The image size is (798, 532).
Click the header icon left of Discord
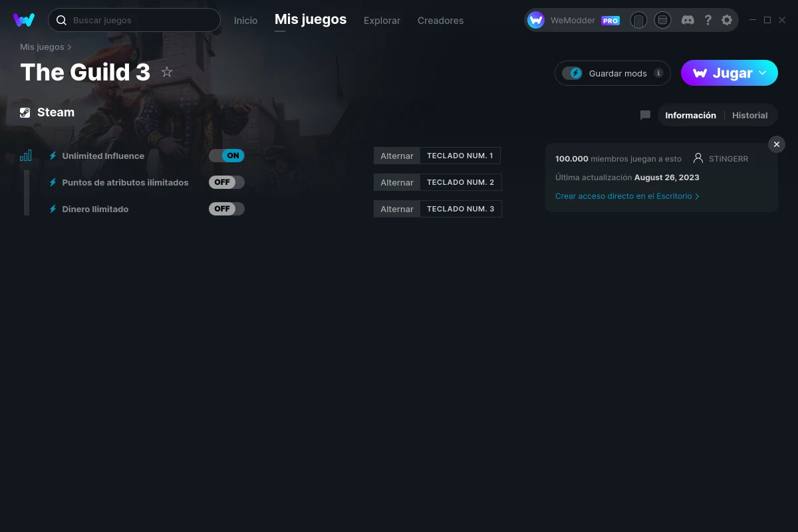662,20
